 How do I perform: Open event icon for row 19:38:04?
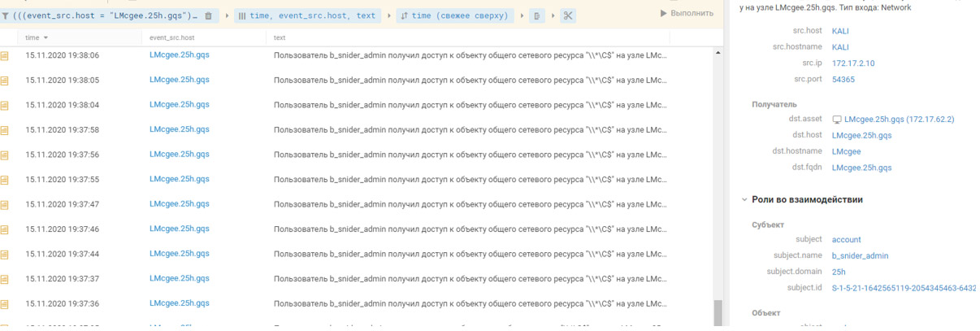coord(5,106)
